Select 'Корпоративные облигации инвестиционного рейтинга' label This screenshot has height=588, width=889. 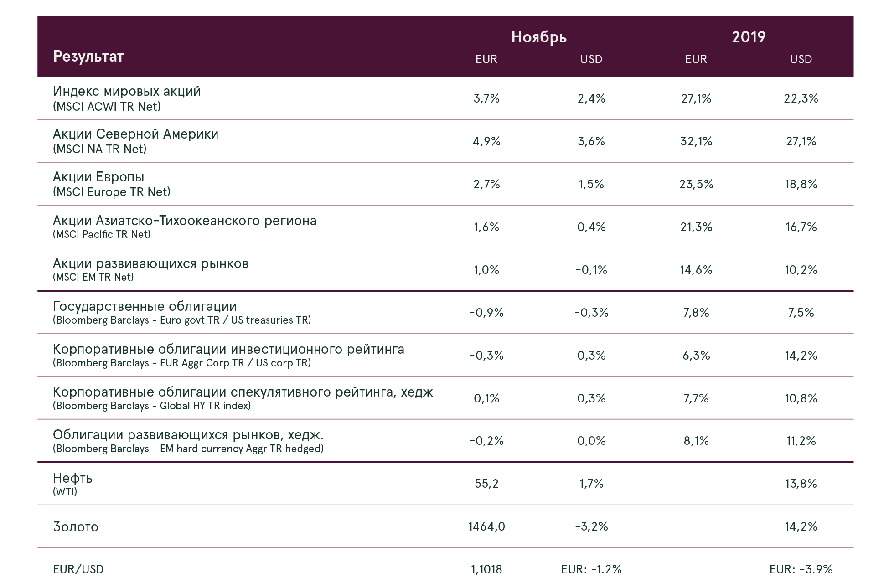point(228,349)
